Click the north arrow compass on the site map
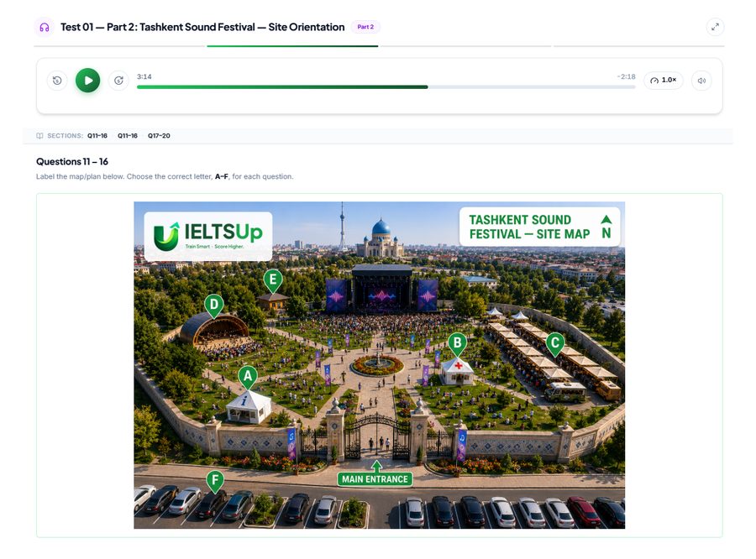The height and width of the screenshot is (559, 756). (606, 227)
